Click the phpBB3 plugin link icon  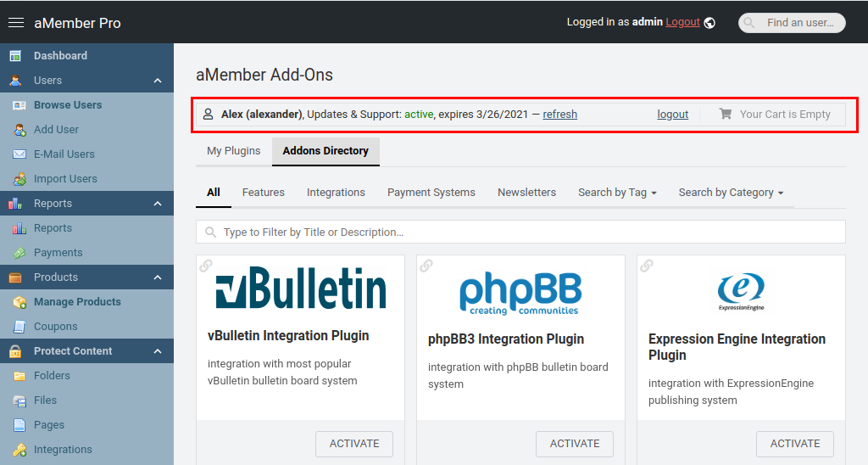426,266
